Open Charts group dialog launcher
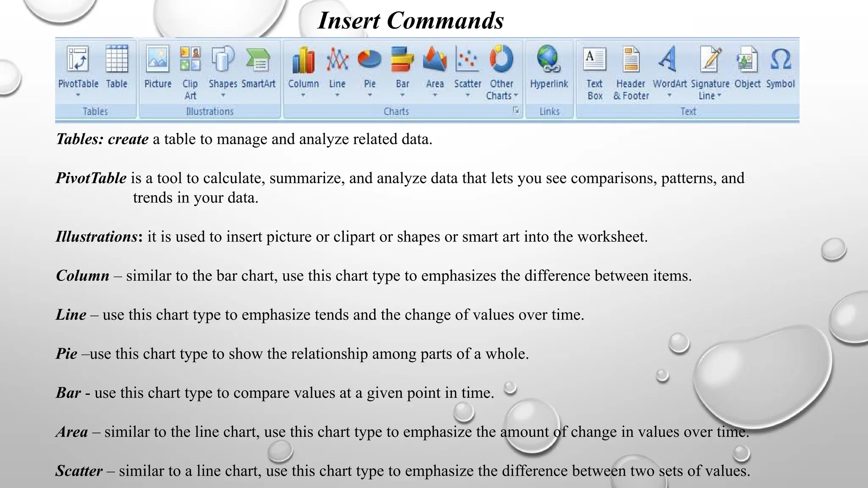This screenshot has width=868, height=488. click(516, 111)
